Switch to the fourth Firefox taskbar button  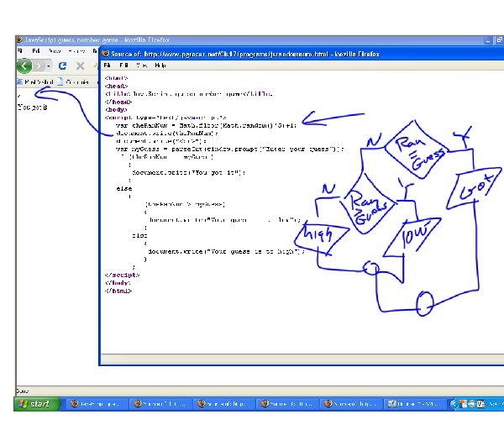[x=287, y=404]
